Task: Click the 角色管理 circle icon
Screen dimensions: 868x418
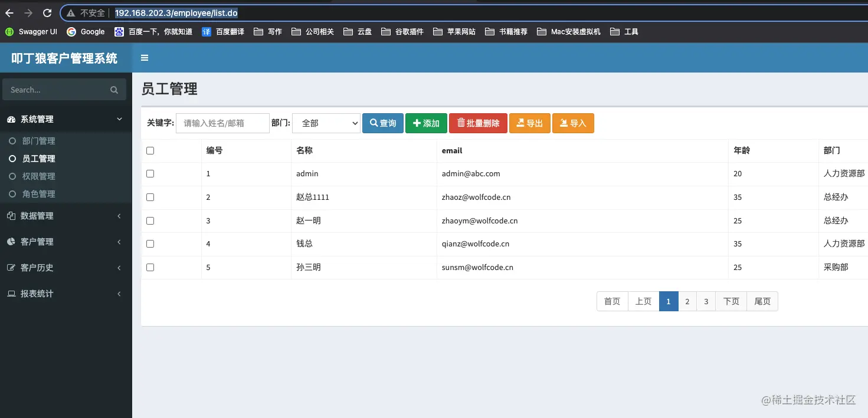Action: pos(12,194)
